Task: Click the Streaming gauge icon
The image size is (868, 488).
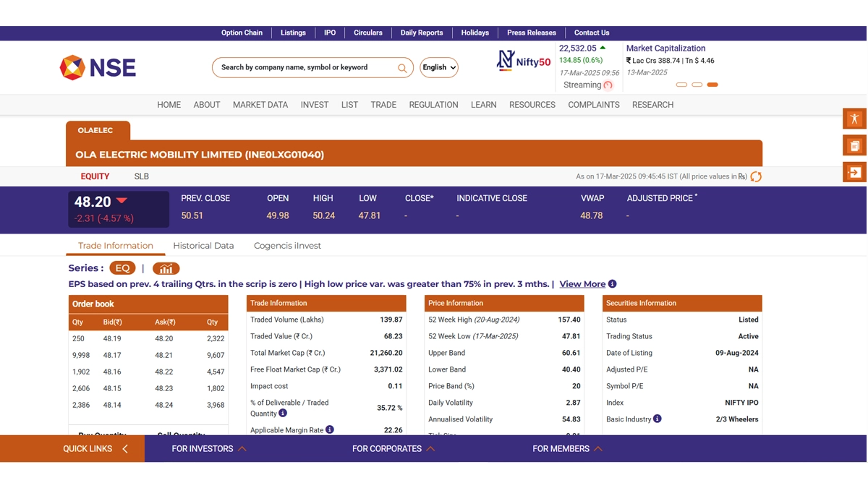Action: [x=608, y=85]
